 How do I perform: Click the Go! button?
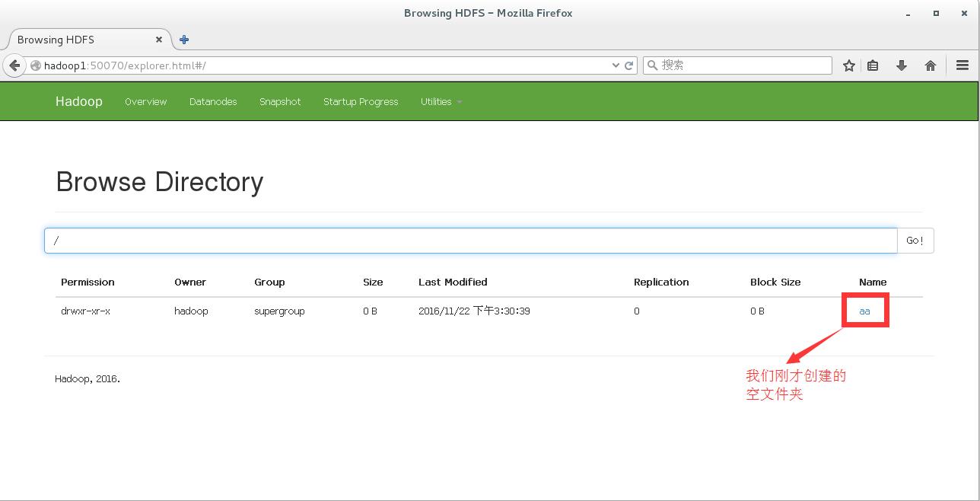(915, 241)
